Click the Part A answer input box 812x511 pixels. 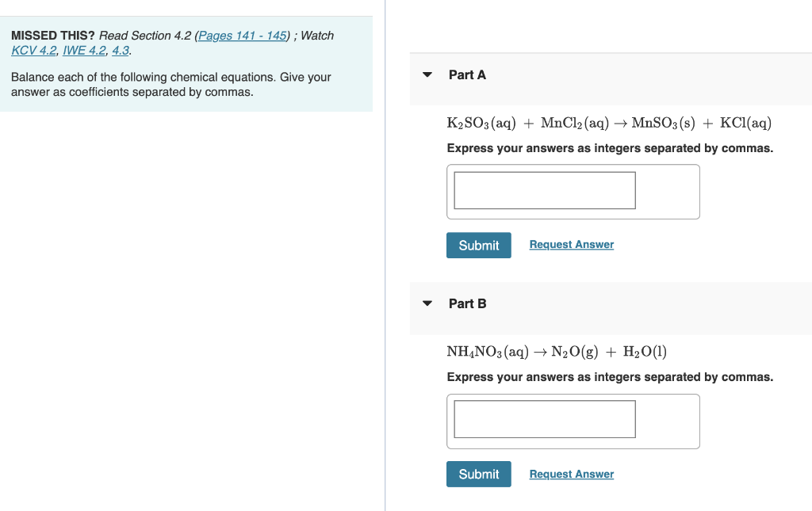click(544, 190)
